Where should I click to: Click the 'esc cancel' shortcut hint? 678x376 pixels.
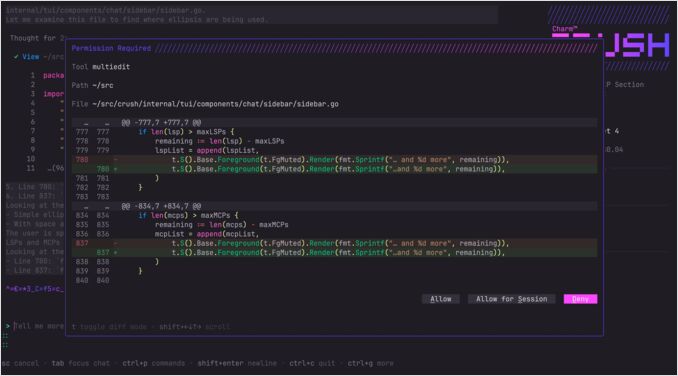[x=20, y=363]
